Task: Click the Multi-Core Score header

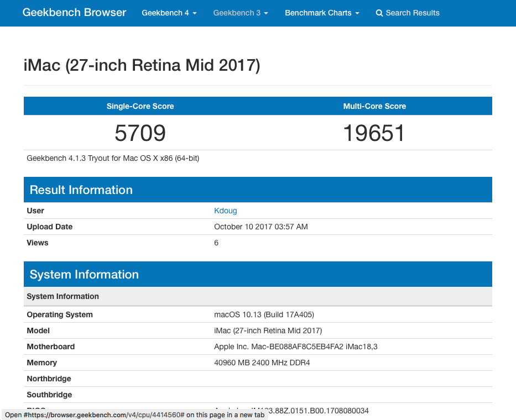Action: [x=374, y=106]
